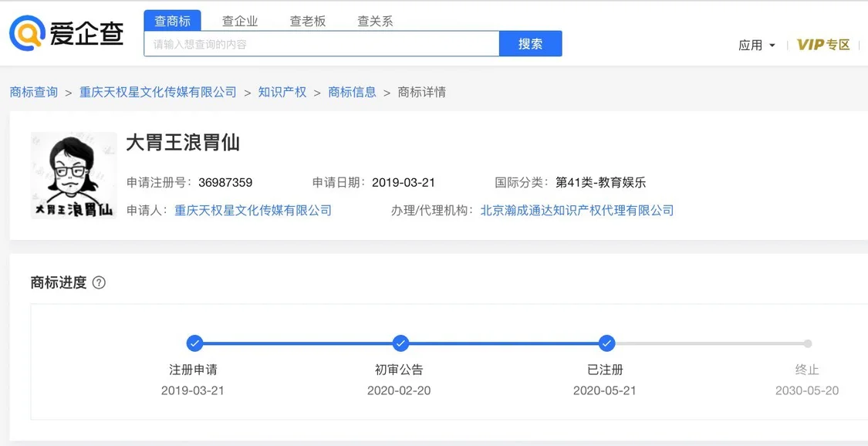Open the 商标进度 help question-mark icon
The width and height of the screenshot is (868, 446).
tap(99, 282)
